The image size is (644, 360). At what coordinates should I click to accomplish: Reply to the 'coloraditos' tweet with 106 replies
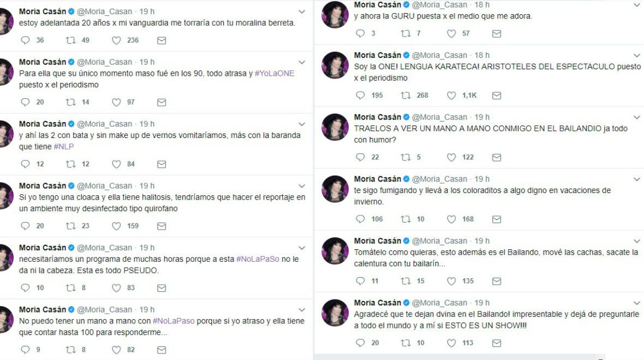pyautogui.click(x=360, y=219)
